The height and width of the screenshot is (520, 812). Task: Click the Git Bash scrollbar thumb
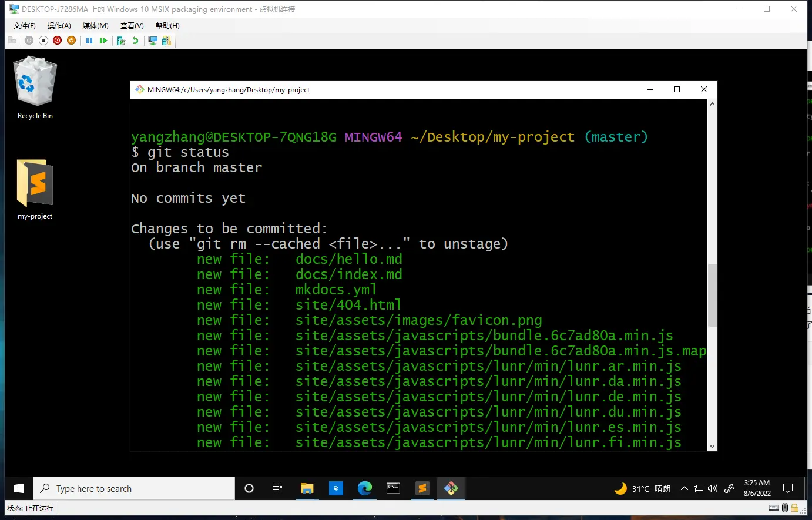click(712, 294)
